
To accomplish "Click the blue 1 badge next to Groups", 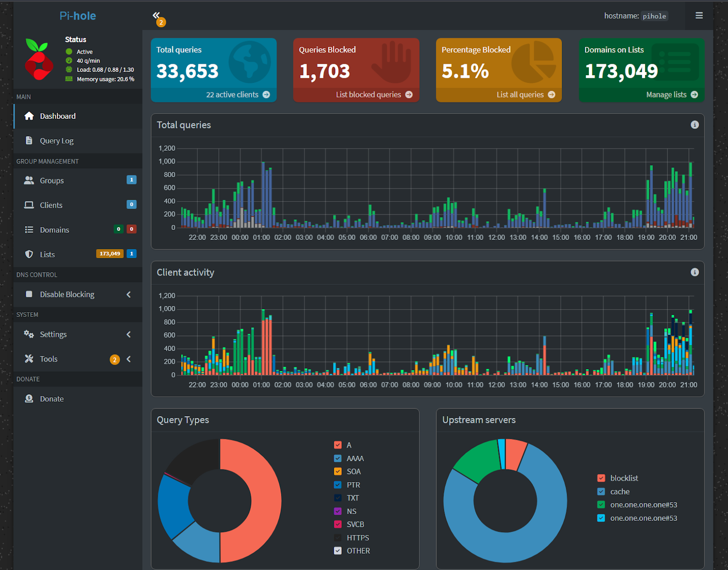I will 131,180.
